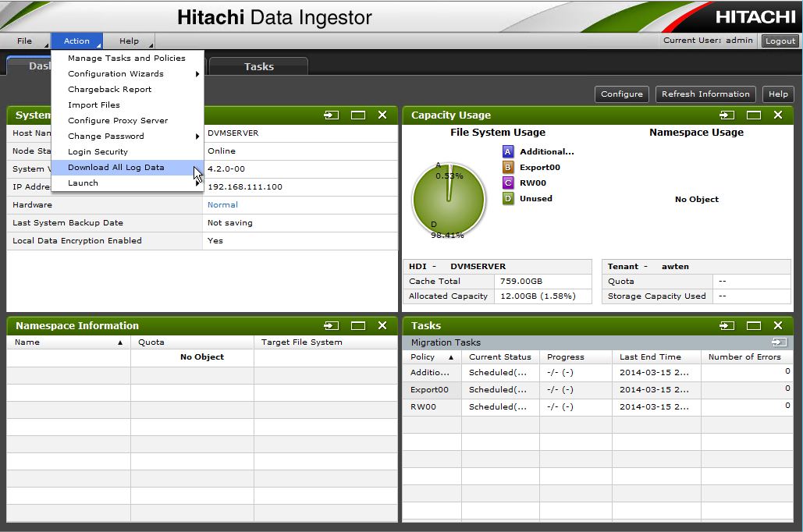This screenshot has width=803, height=532.
Task: Sort by the Quota column header
Action: [x=193, y=342]
